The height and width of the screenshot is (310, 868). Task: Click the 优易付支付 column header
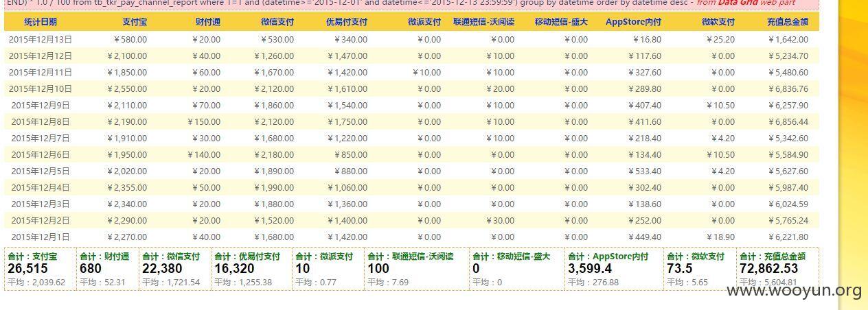347,22
